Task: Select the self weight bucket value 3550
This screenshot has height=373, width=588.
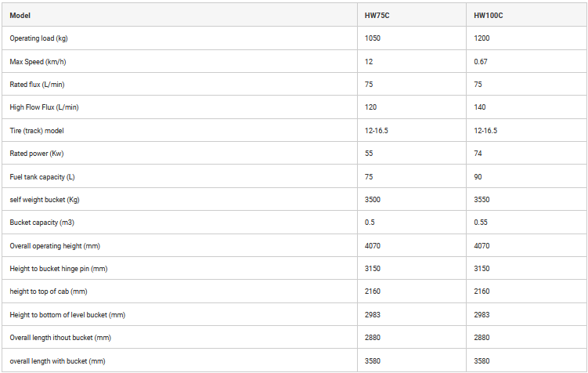Action: point(482,200)
